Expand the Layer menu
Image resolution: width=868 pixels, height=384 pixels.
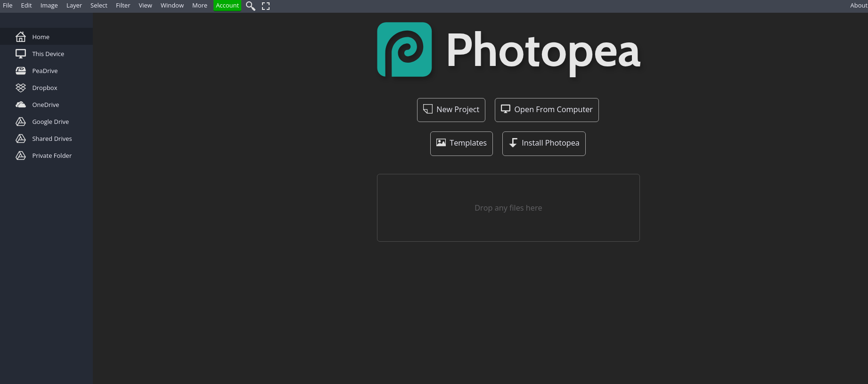coord(74,6)
